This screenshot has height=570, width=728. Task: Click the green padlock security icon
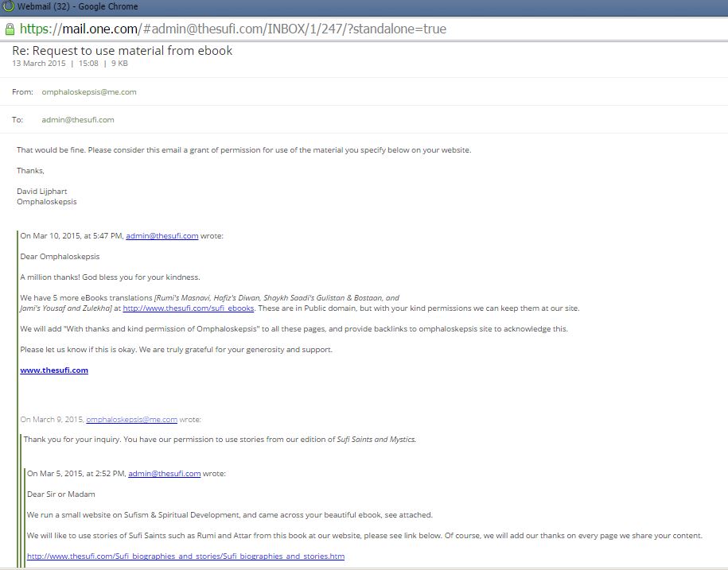(x=10, y=29)
